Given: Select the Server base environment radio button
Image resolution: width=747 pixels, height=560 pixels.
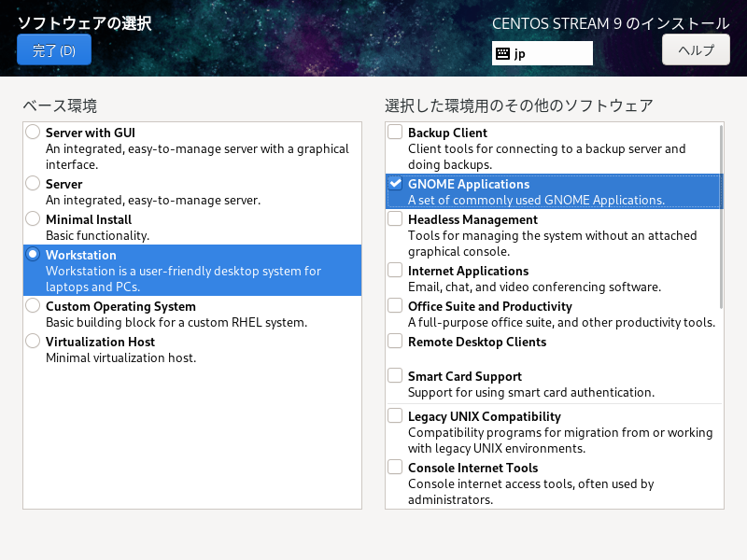Looking at the screenshot, I should [x=33, y=183].
